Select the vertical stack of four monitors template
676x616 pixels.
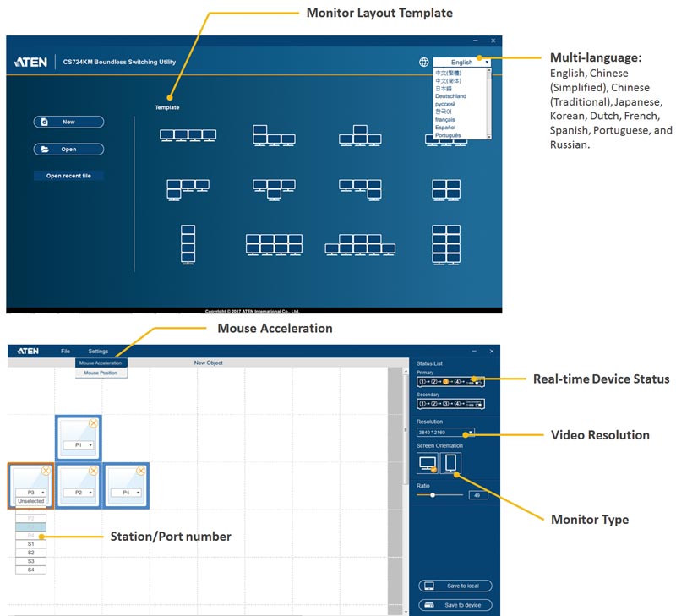[x=188, y=244]
